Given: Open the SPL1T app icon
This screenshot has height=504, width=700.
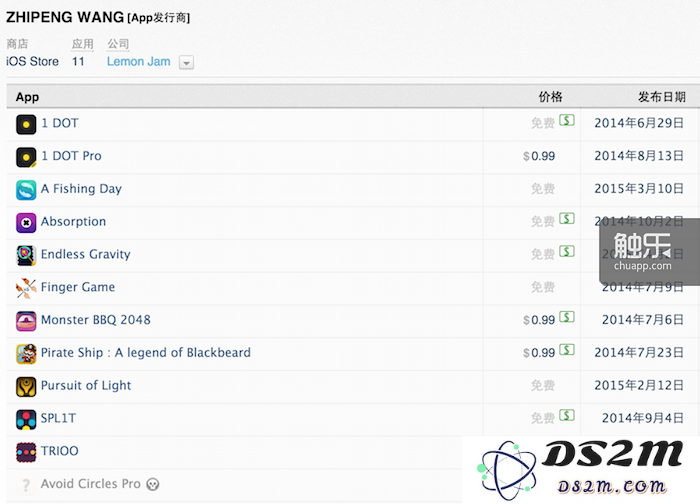Looking at the screenshot, I should (x=26, y=420).
